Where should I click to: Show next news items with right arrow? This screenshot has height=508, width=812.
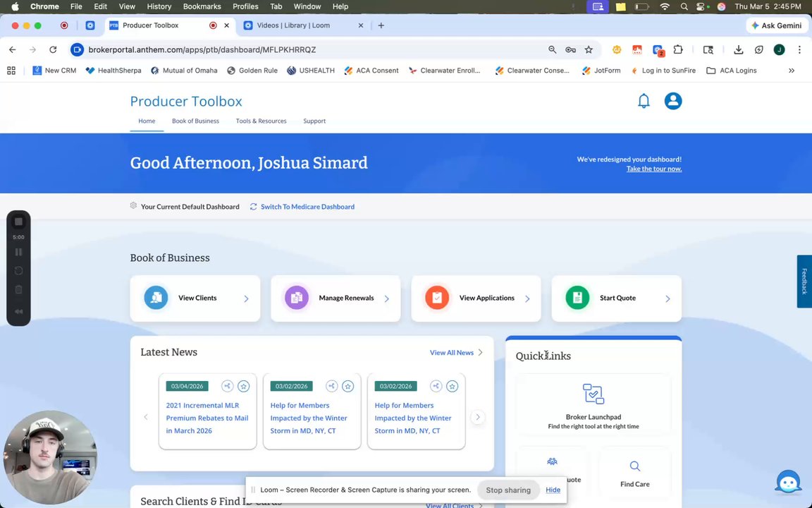pyautogui.click(x=477, y=417)
